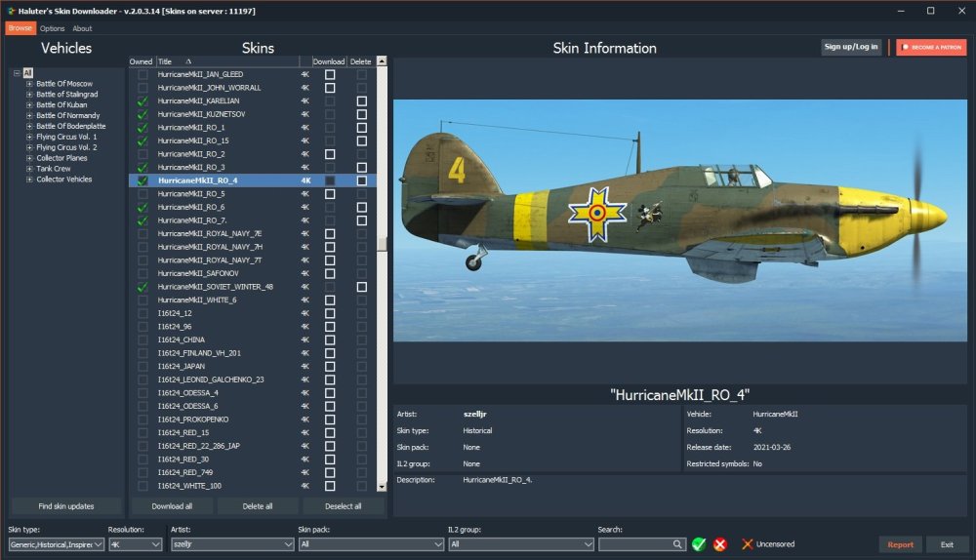The width and height of the screenshot is (976, 560).
Task: Click the owned checkmark for HurricaneMkII_SOVIET_WINTER_48
Action: click(142, 287)
